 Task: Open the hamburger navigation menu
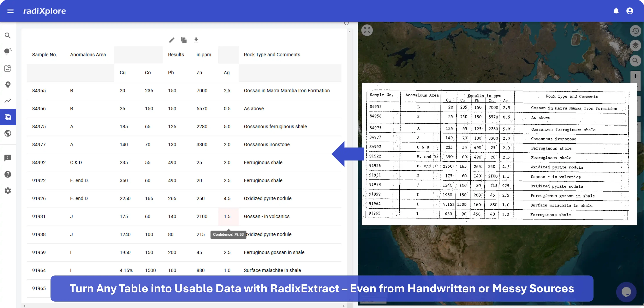[10, 11]
